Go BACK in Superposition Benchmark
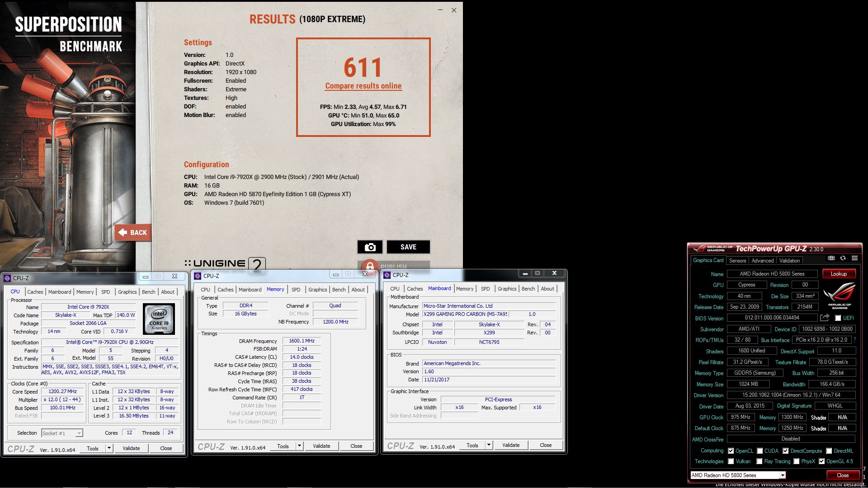Screen dimensions: 868x488 [132, 232]
